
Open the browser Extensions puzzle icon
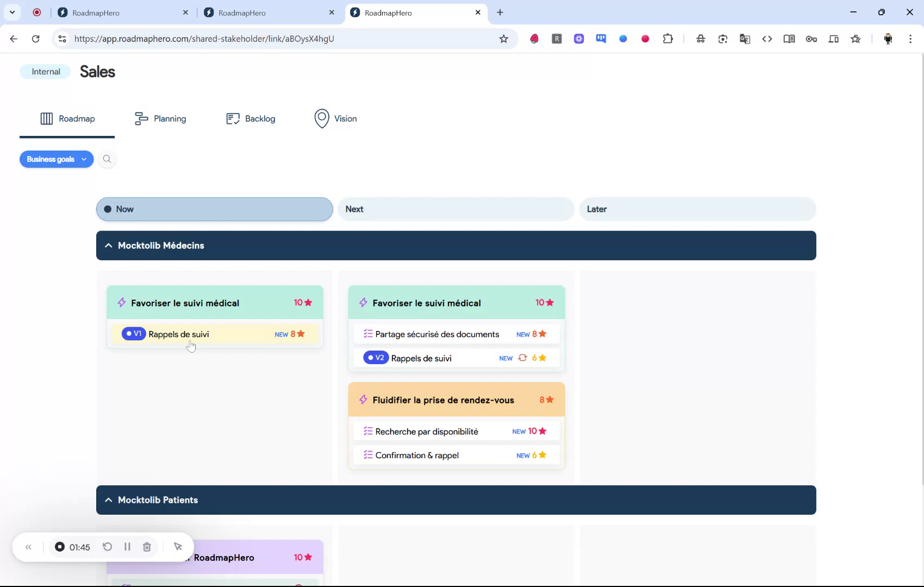[668, 39]
